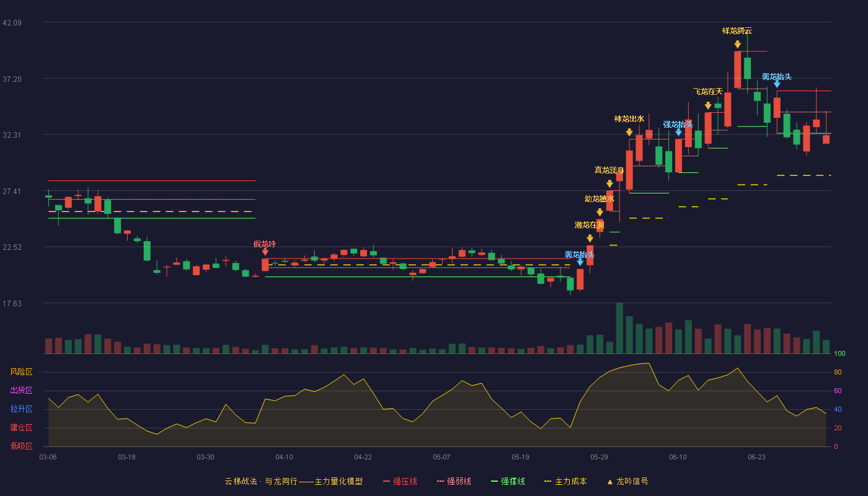Click the 04-22 date label
The width and height of the screenshot is (868, 496).
pyautogui.click(x=363, y=457)
